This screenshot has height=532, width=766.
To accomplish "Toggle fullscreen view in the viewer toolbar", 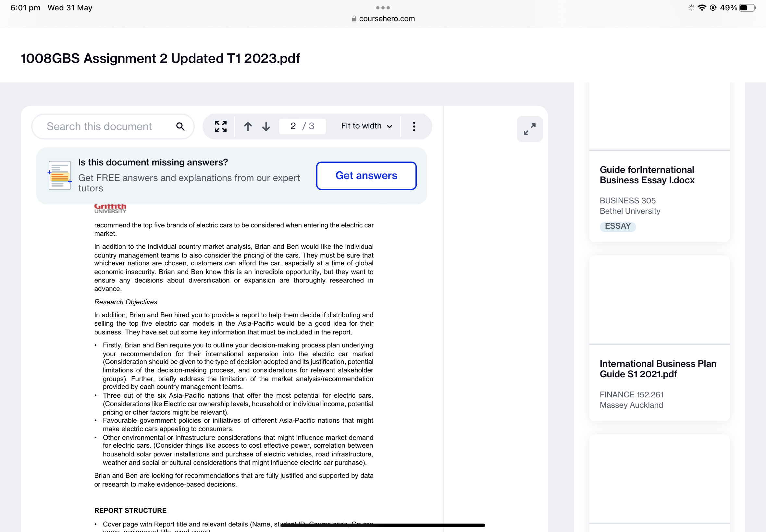I will click(x=220, y=126).
